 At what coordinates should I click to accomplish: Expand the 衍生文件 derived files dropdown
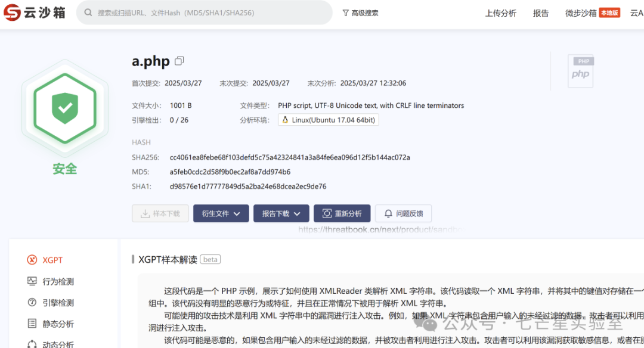click(x=221, y=213)
